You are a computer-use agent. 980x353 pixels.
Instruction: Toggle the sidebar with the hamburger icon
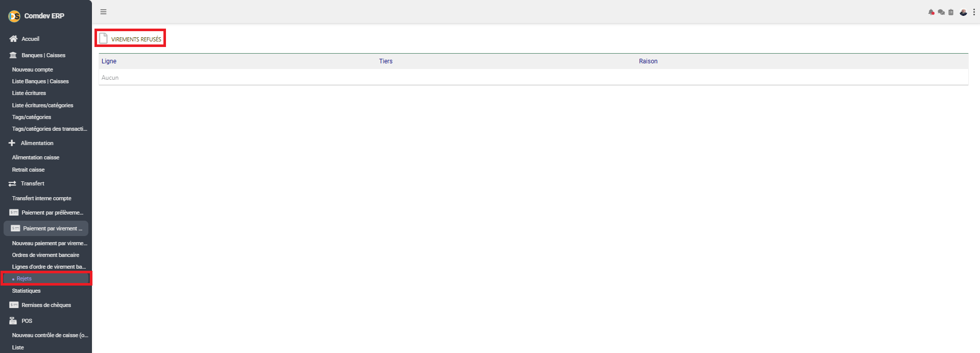tap(103, 12)
